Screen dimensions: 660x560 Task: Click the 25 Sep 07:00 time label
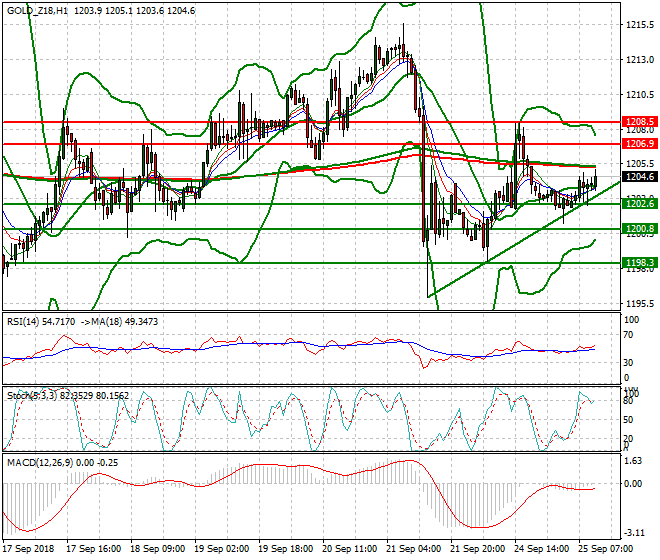(x=605, y=549)
